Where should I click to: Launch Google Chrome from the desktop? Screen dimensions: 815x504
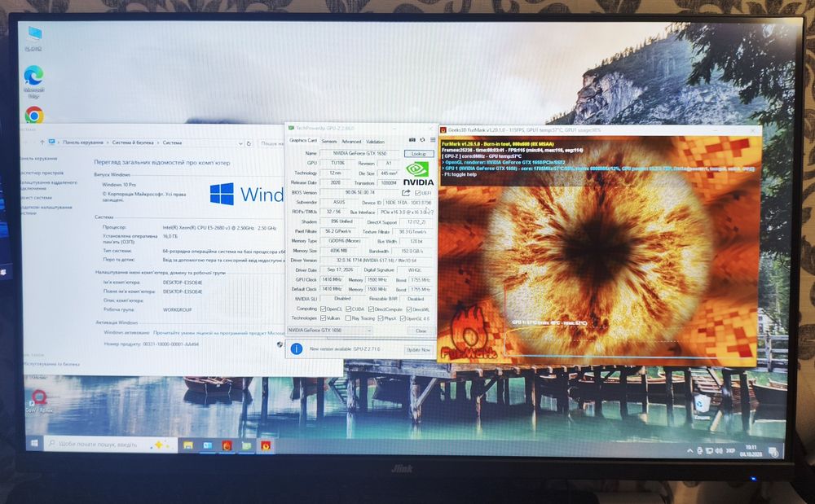point(33,116)
